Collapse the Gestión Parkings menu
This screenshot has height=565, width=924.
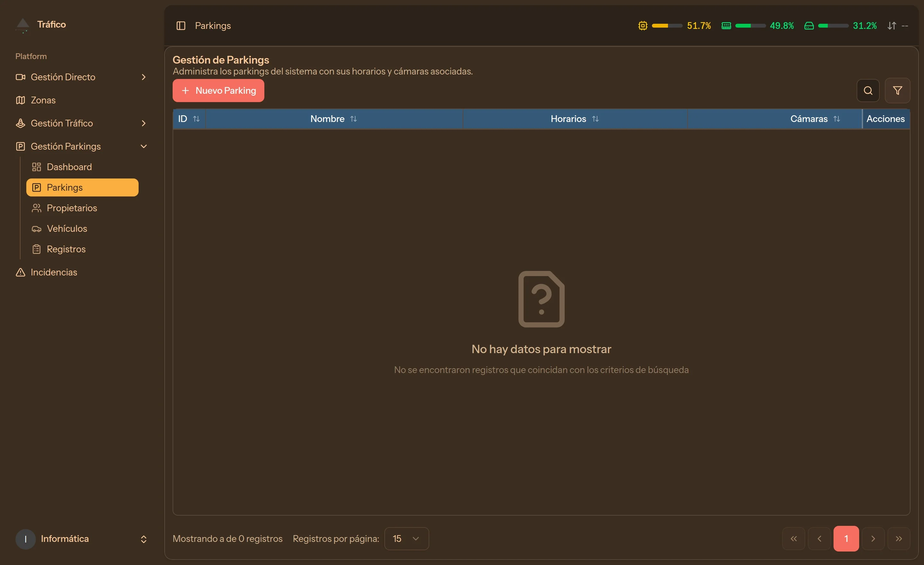(82, 146)
